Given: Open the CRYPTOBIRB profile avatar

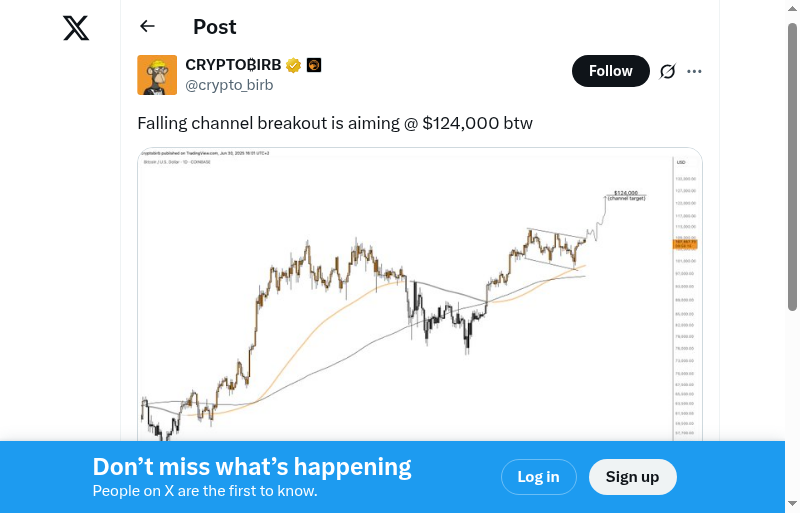Looking at the screenshot, I should tap(157, 75).
